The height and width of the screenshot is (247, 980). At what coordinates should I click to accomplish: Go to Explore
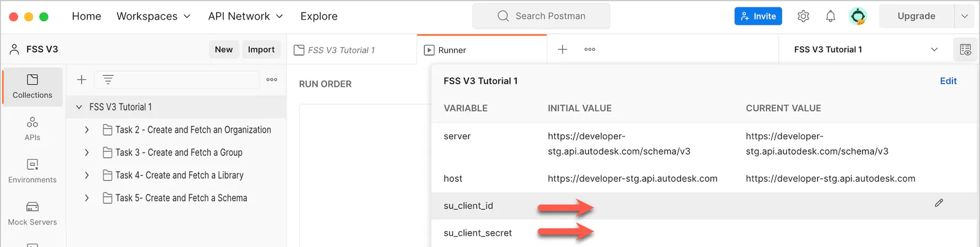click(x=318, y=17)
